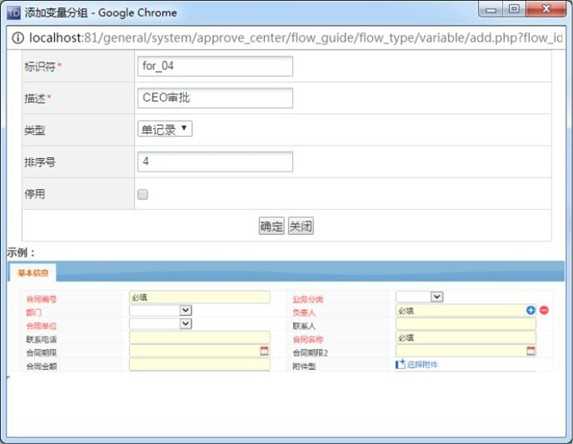Focus the 描述 field containing CEO审批
The width and height of the screenshot is (573, 444).
click(215, 98)
